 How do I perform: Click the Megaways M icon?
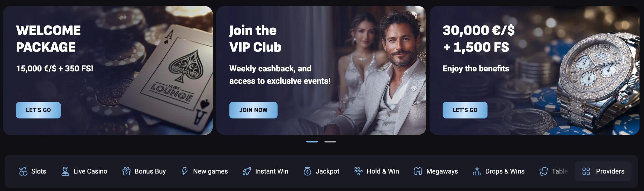pyautogui.click(x=418, y=171)
